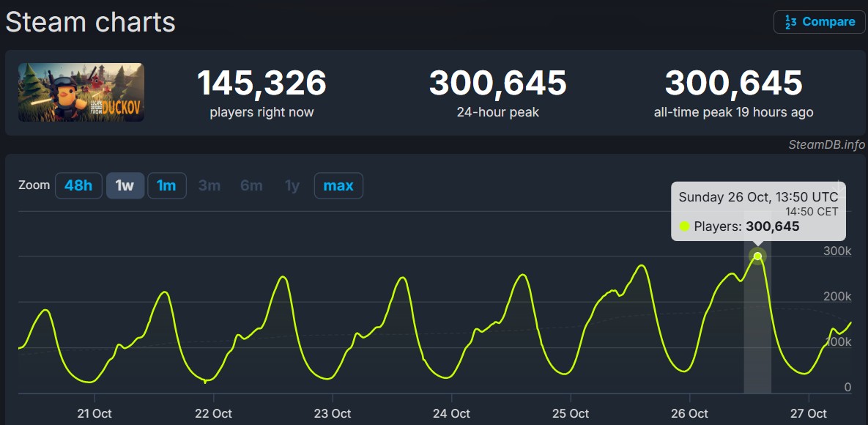Click the 145,326 players right now figure
Image resolution: width=868 pixels, height=425 pixels.
pyautogui.click(x=261, y=84)
